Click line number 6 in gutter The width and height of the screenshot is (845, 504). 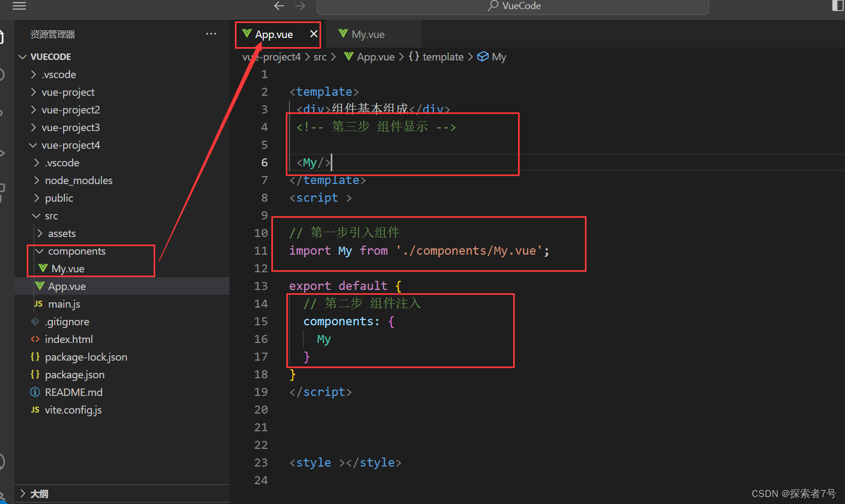click(264, 162)
